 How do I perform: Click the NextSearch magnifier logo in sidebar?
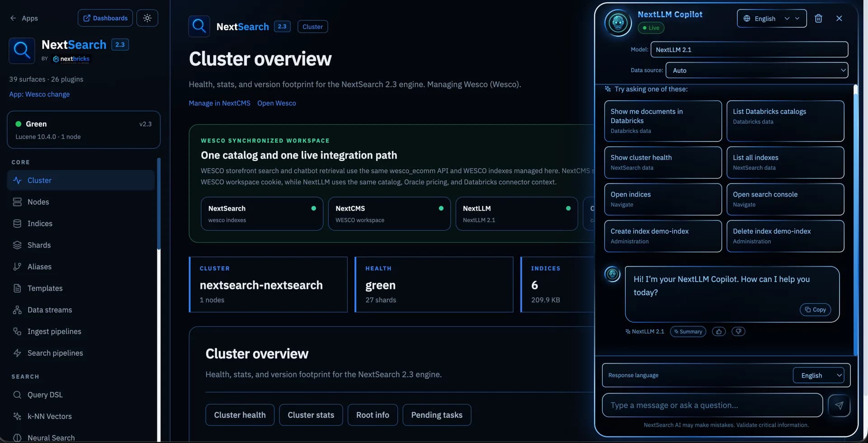22,51
